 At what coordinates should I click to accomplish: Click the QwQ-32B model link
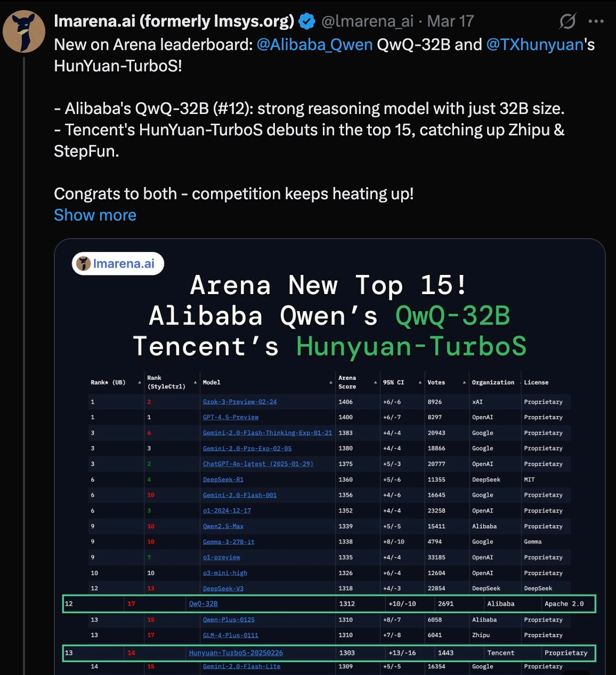point(203,604)
